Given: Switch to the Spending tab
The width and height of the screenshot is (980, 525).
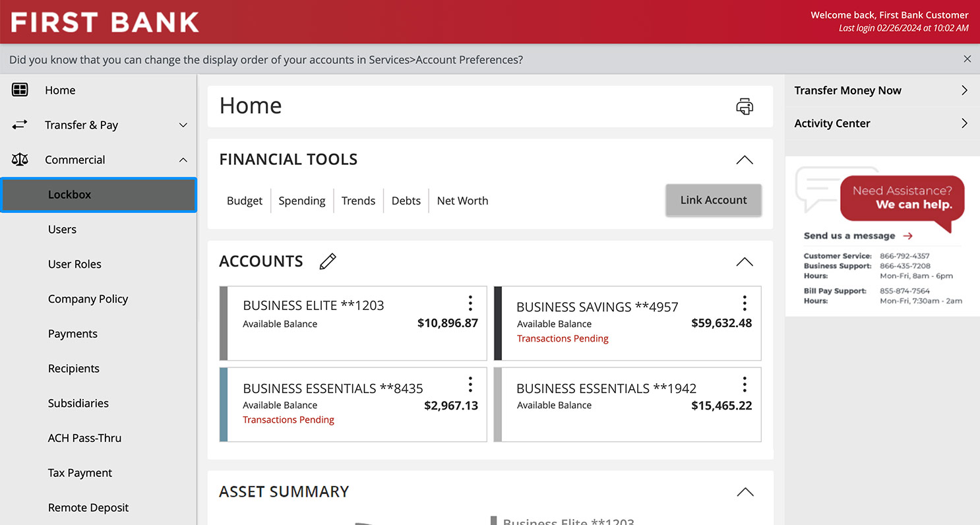Looking at the screenshot, I should [x=301, y=201].
